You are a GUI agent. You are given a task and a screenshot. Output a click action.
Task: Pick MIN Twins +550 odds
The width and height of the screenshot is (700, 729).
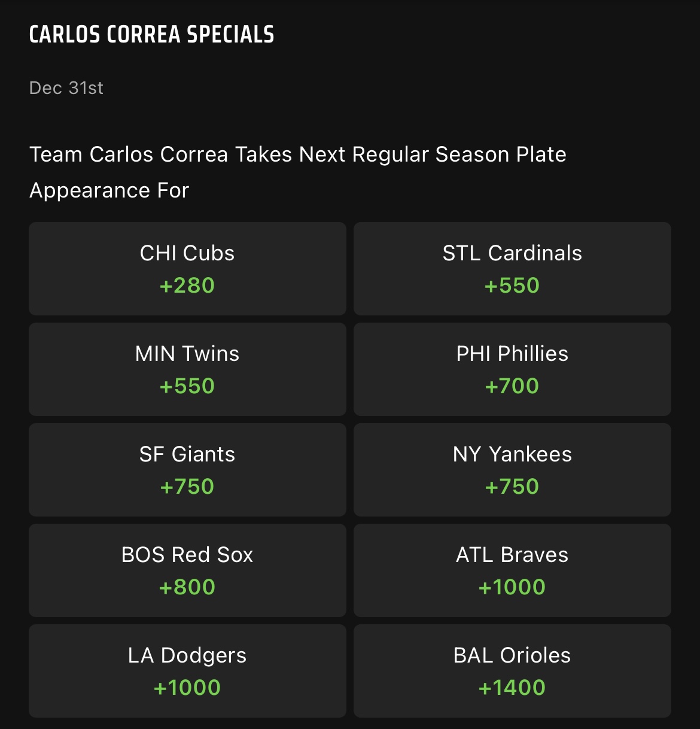[x=187, y=369]
